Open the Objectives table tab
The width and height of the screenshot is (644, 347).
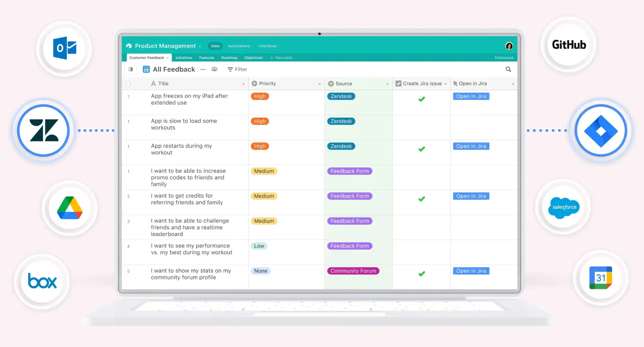point(253,58)
